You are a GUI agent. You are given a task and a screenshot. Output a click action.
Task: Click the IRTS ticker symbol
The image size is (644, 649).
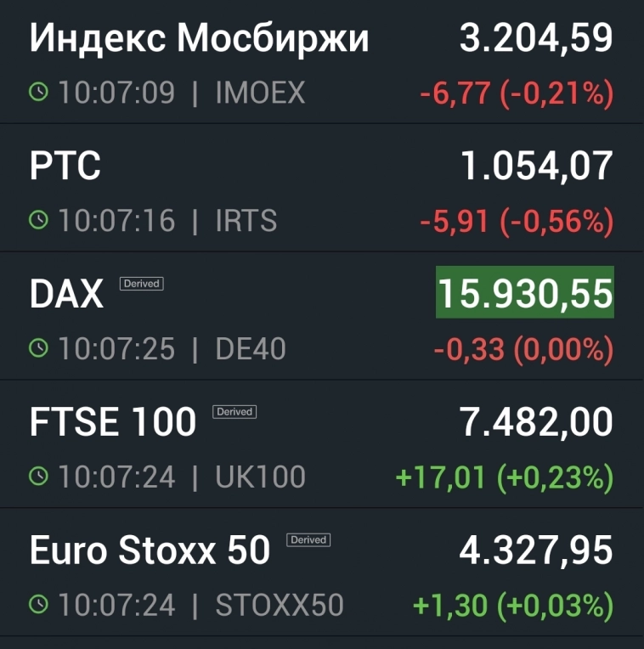246,221
